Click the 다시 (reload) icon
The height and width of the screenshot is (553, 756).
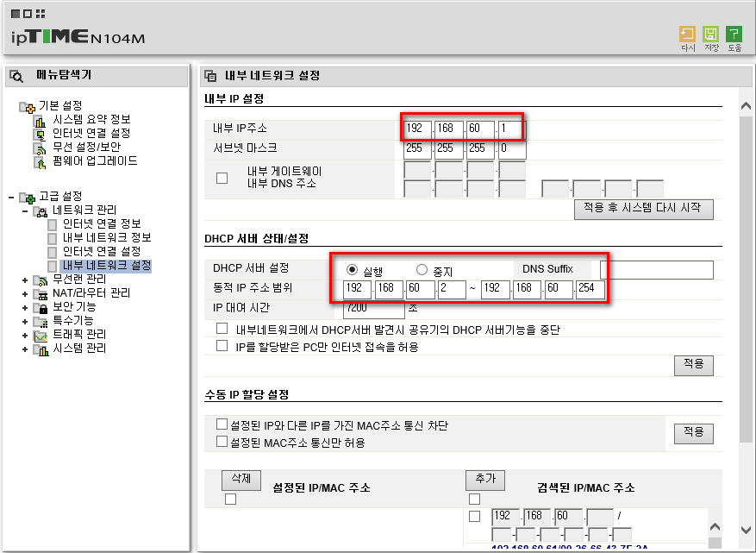click(687, 35)
